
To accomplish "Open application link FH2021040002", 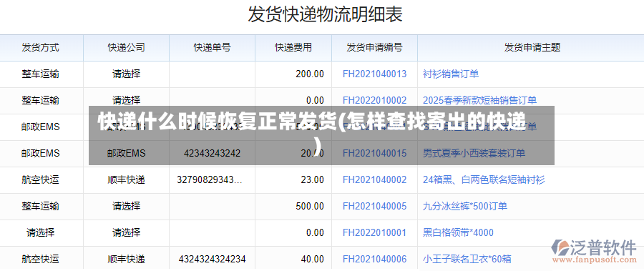I will pyautogui.click(x=374, y=179).
